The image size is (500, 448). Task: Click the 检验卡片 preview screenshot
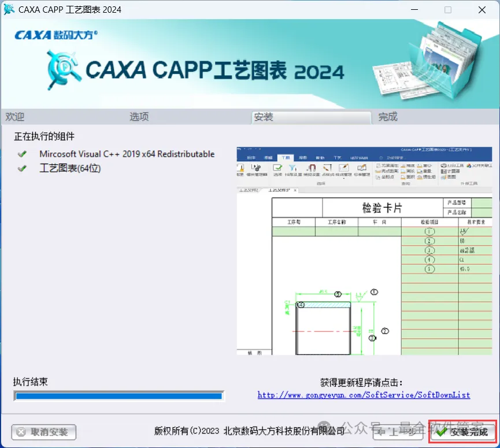[364, 251]
